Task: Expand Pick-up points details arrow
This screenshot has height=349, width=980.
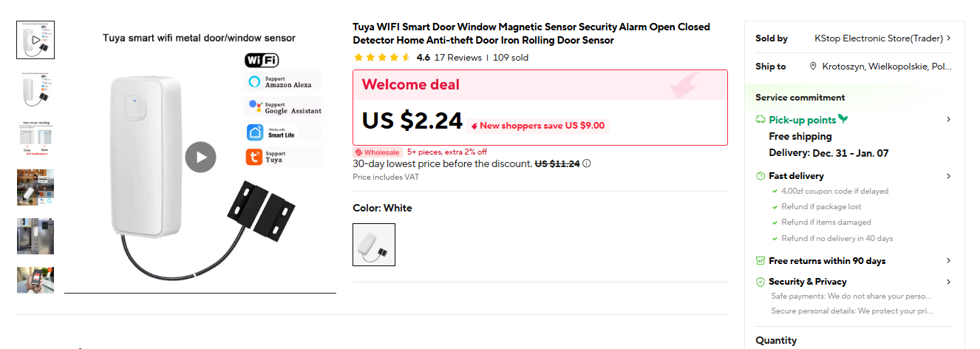Action: point(948,120)
